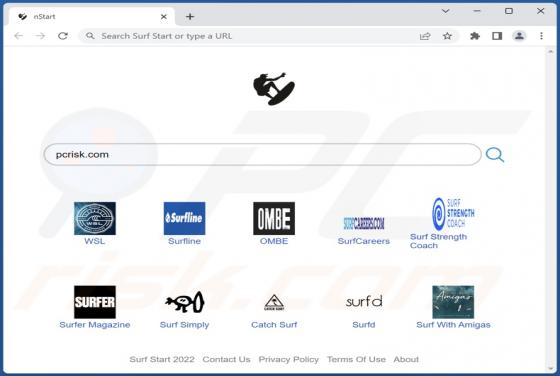This screenshot has height=376, width=560.
Task: Open the Terms Of Use footer link
Action: point(356,359)
